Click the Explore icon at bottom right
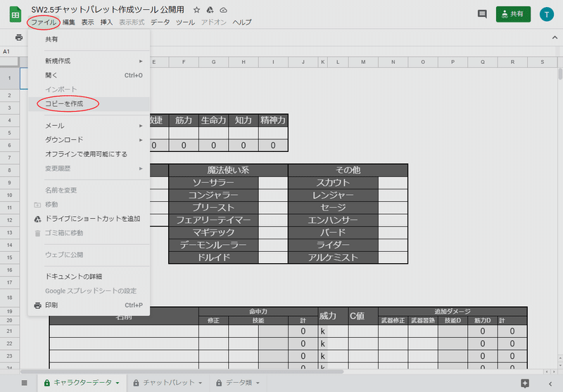The width and height of the screenshot is (563, 392). click(x=525, y=383)
